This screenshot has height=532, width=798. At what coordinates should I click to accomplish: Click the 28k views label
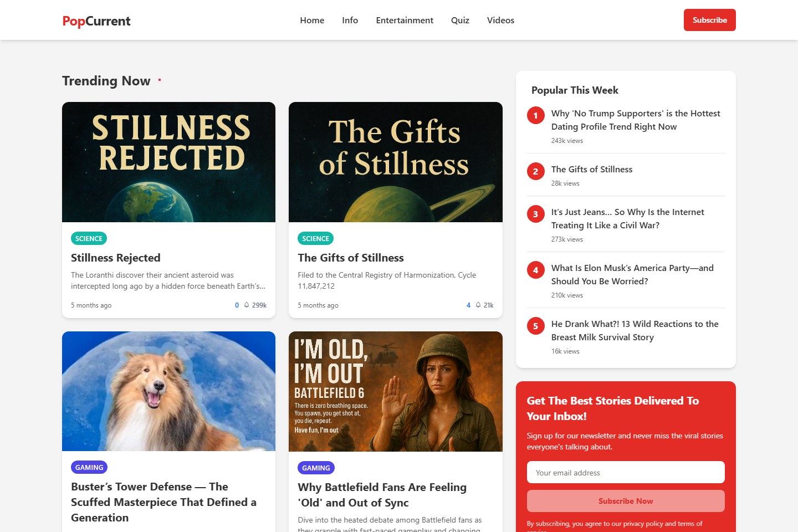pyautogui.click(x=565, y=183)
